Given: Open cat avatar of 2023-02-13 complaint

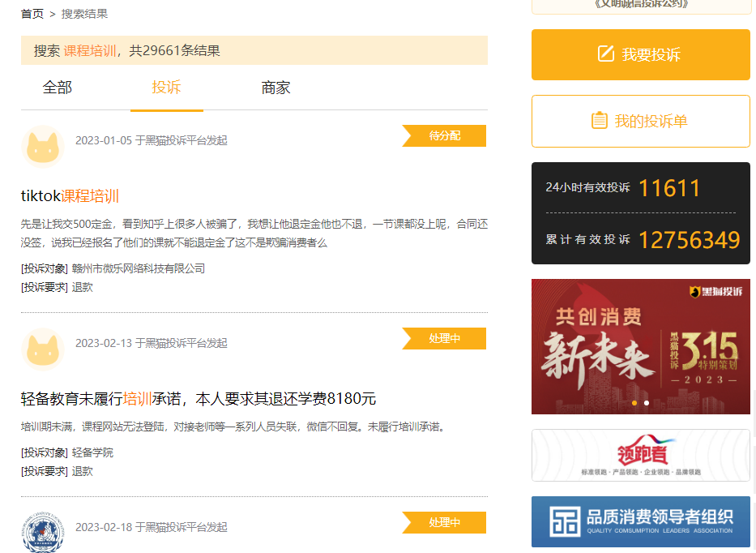Looking at the screenshot, I should tap(43, 349).
